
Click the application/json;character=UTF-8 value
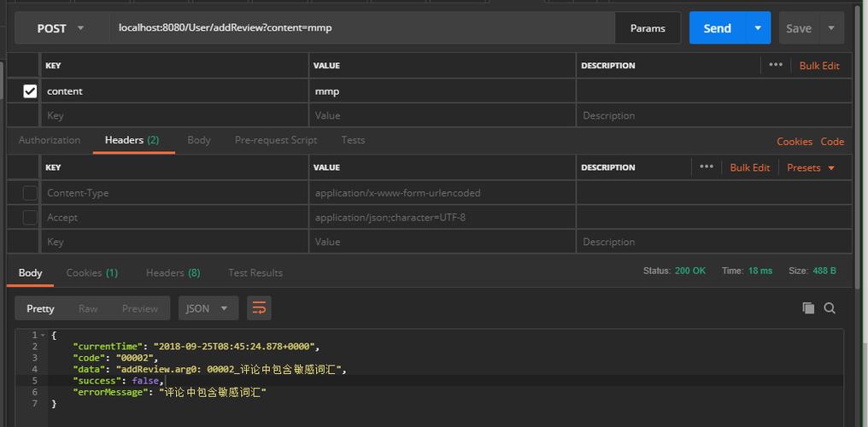point(390,218)
